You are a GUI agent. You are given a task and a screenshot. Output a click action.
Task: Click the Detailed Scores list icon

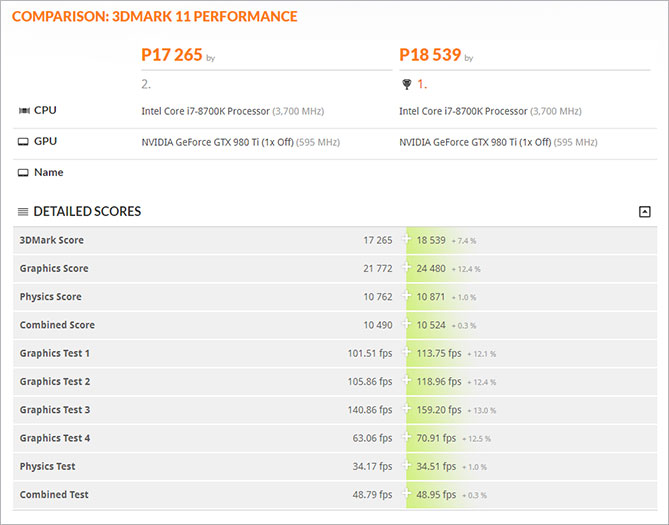[x=23, y=211]
